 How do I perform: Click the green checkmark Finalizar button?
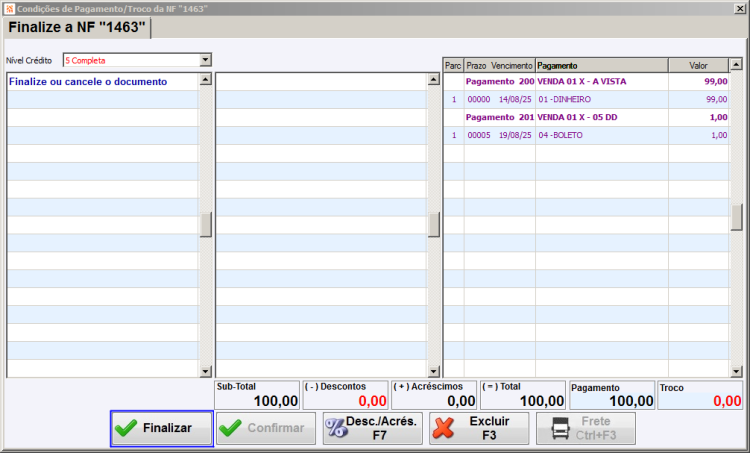coord(162,428)
